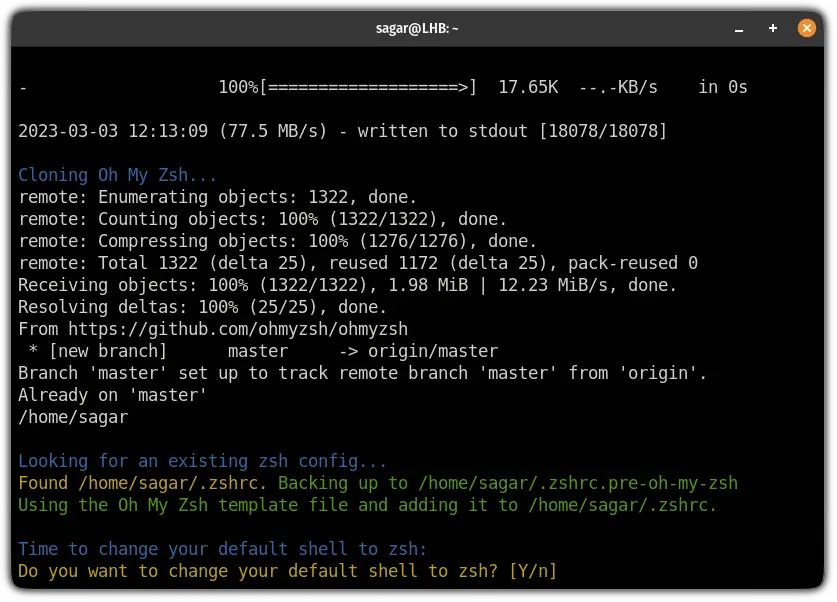Click '/home/sagar/.zshrc.pre-oh-my-zsh' backup path
Image resolution: width=837 pixels, height=602 pixels.
578,483
